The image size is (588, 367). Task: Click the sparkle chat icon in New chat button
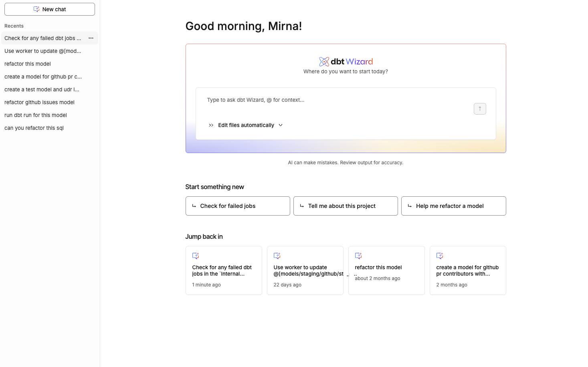pyautogui.click(x=36, y=9)
